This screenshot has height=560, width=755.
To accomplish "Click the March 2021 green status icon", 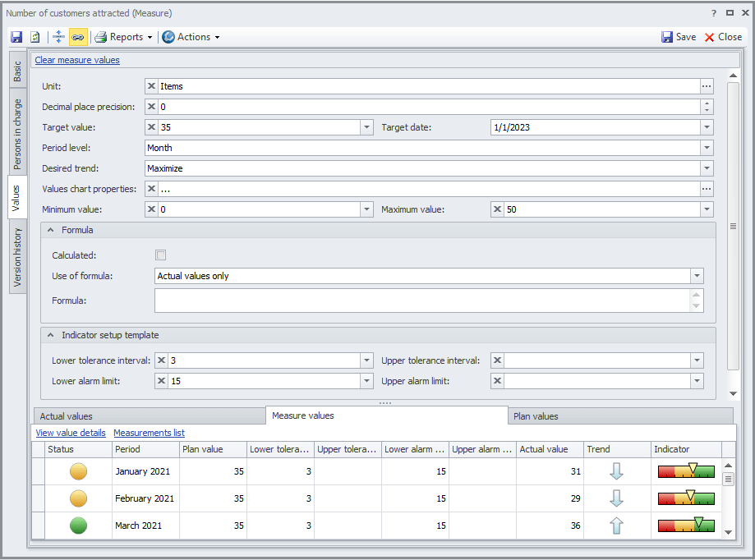I will pos(79,526).
